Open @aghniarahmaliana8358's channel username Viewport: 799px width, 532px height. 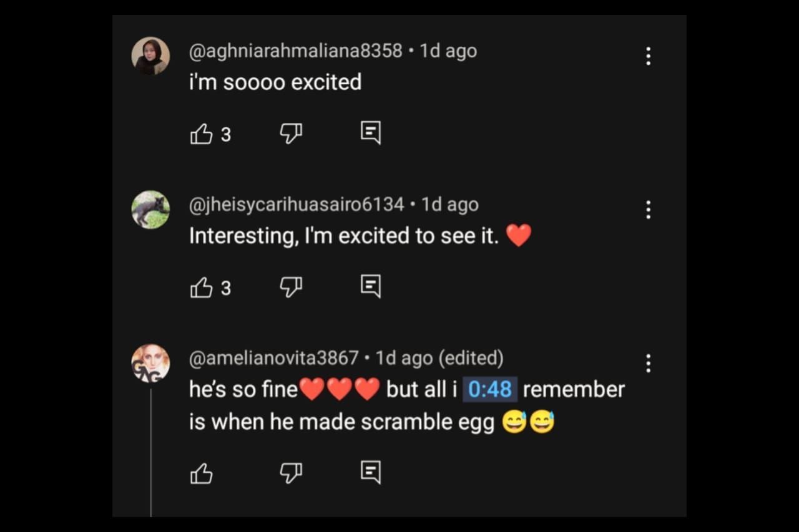(296, 51)
